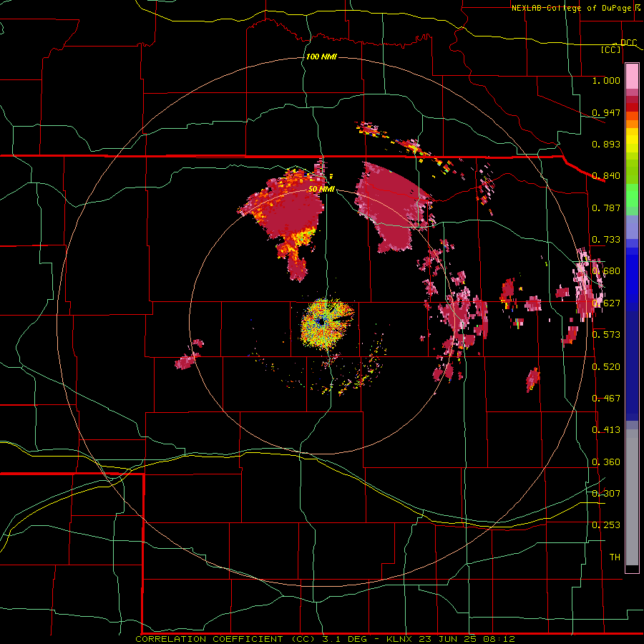Click the 0.840 color scale value
The width and height of the screenshot is (644, 644).
(x=606, y=176)
